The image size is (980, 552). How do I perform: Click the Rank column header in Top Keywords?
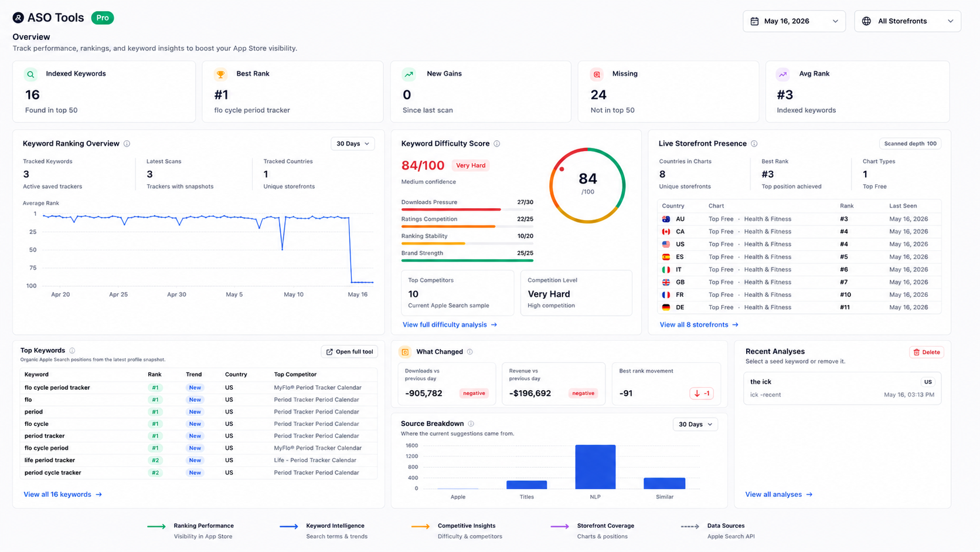point(155,374)
